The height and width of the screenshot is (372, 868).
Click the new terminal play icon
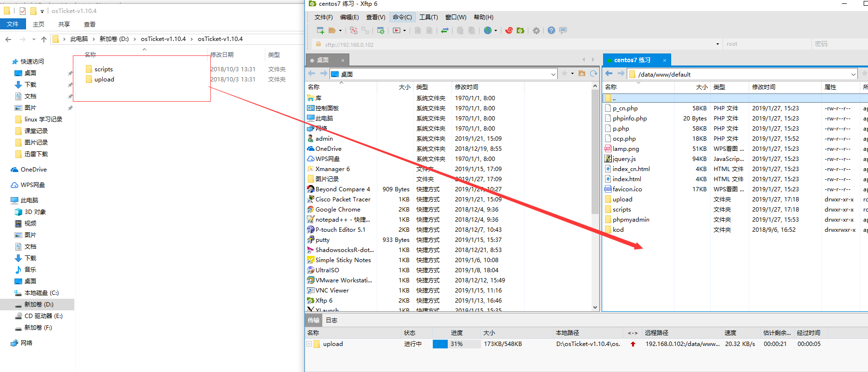[397, 30]
